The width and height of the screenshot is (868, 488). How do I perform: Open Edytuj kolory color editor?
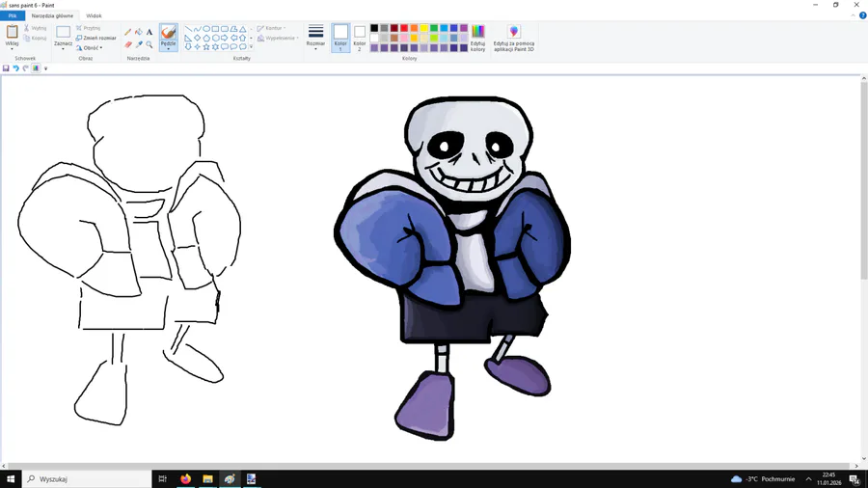477,38
